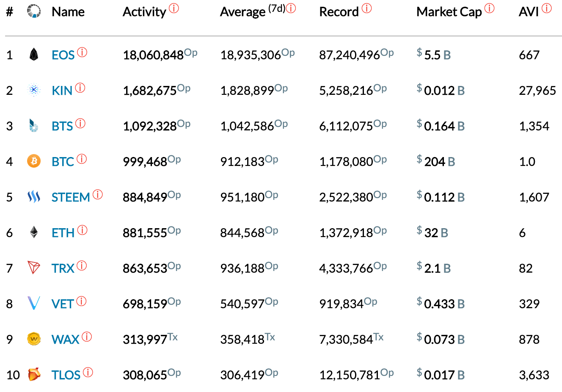Click info icon beside VET
Screen dimensions: 562x392
coord(81,301)
